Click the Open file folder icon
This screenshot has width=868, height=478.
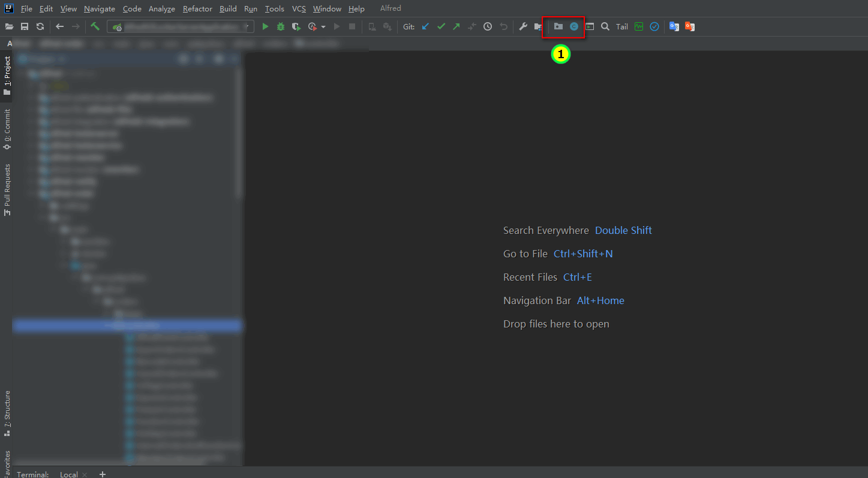click(x=9, y=26)
